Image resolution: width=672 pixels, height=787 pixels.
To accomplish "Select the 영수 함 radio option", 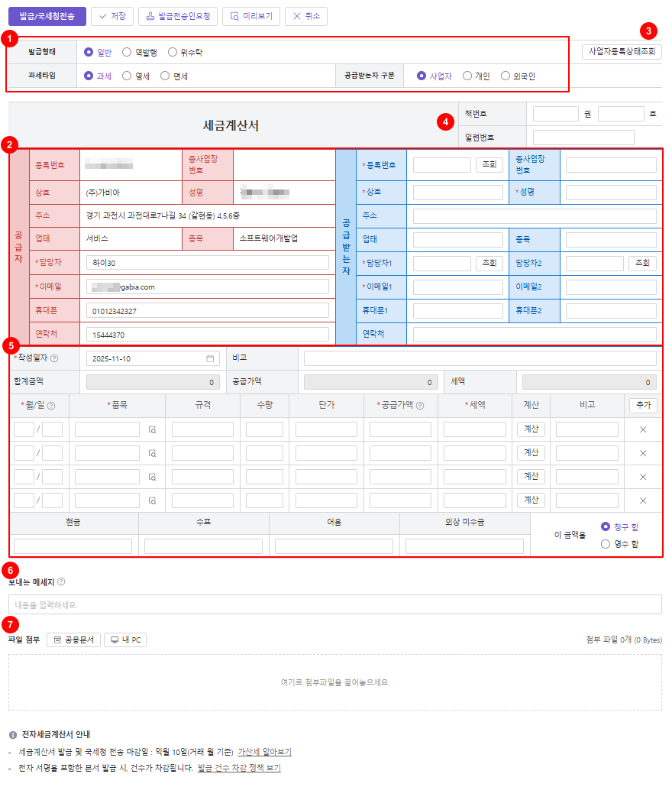I will (606, 544).
